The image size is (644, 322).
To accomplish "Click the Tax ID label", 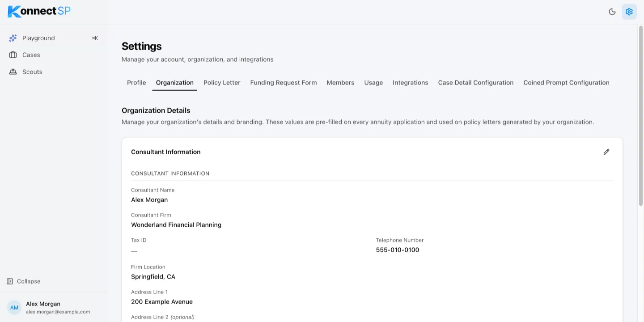I will pos(139,240).
